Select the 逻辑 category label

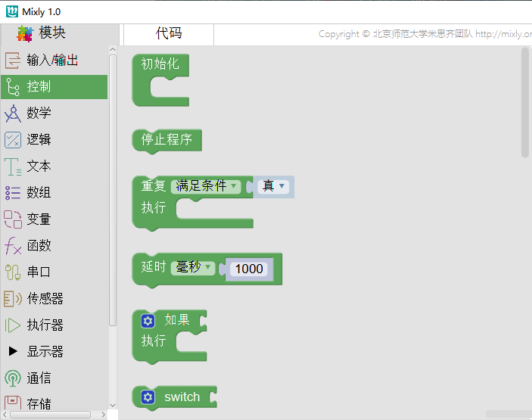[x=39, y=140]
